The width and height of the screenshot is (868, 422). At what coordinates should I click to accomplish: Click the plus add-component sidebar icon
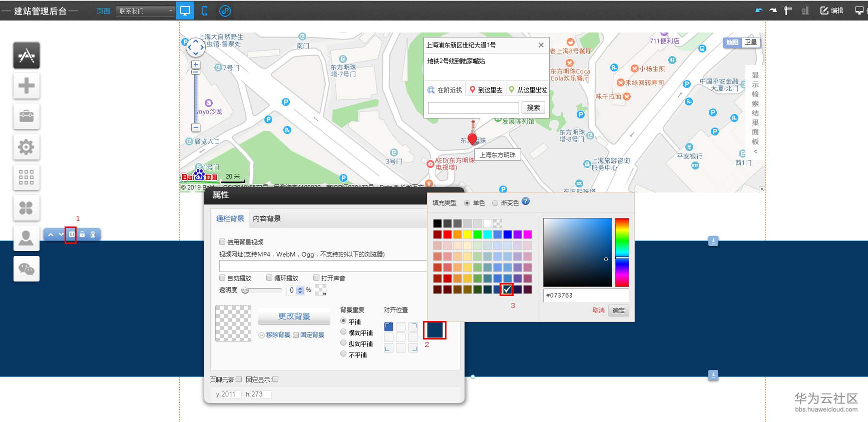[27, 86]
